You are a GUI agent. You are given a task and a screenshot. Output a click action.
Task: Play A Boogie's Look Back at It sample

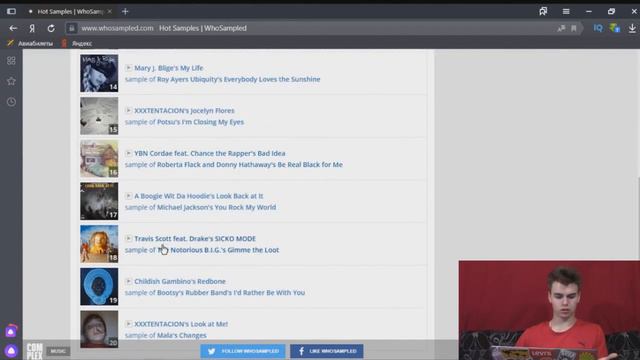click(x=128, y=196)
